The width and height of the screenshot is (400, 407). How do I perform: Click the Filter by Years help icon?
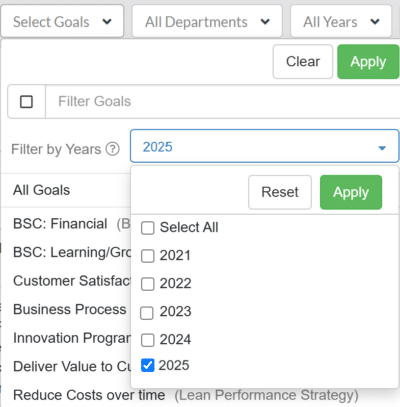coord(113,149)
